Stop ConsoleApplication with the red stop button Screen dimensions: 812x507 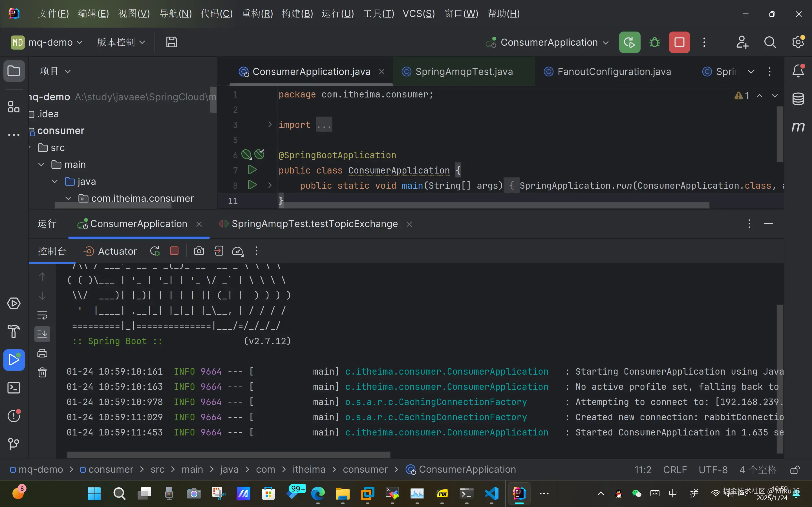click(679, 42)
